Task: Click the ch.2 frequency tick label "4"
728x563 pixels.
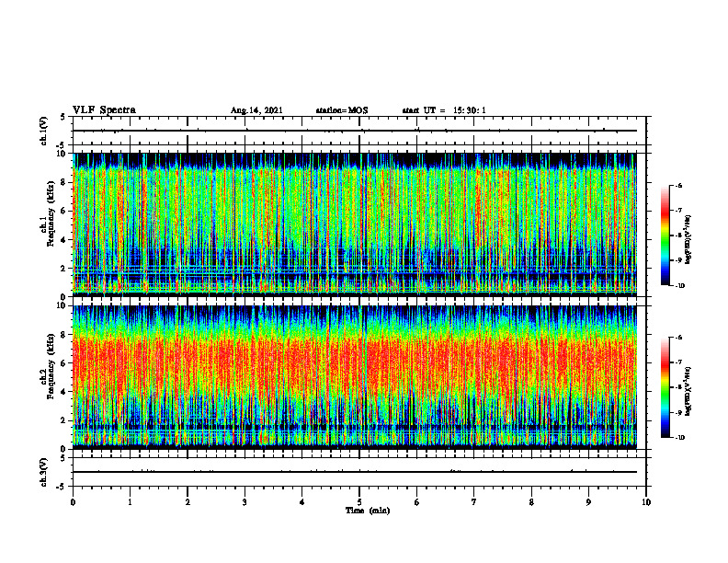Action: pyautogui.click(x=64, y=392)
